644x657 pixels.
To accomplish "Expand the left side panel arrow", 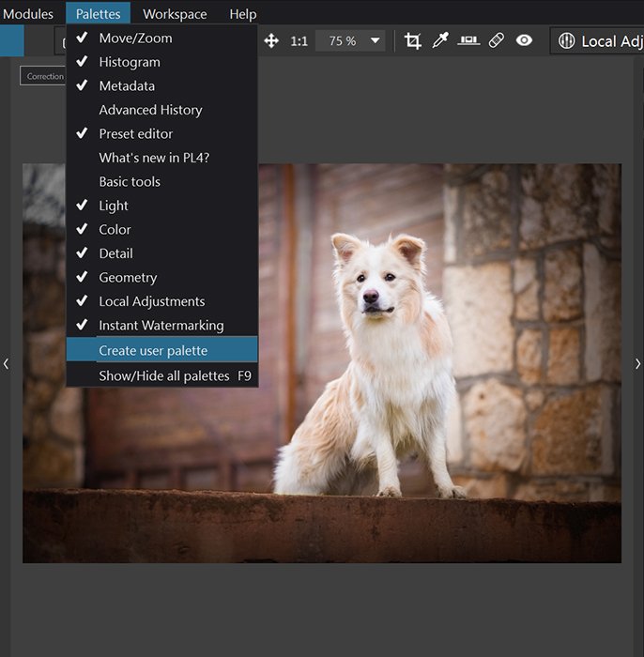I will [7, 363].
